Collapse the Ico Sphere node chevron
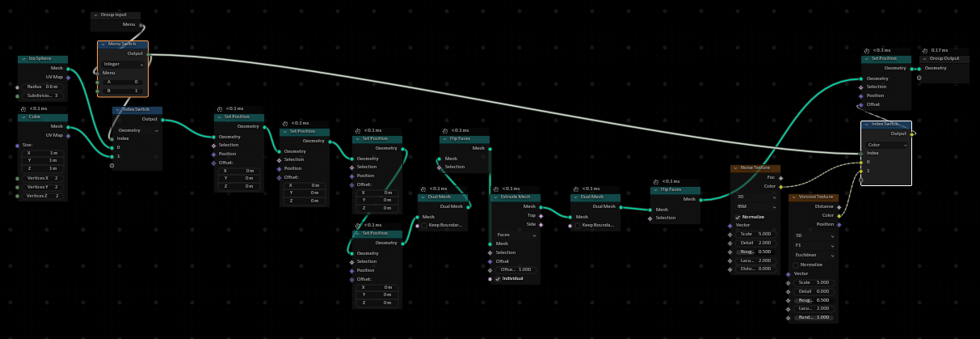980x339 pixels. (x=23, y=59)
